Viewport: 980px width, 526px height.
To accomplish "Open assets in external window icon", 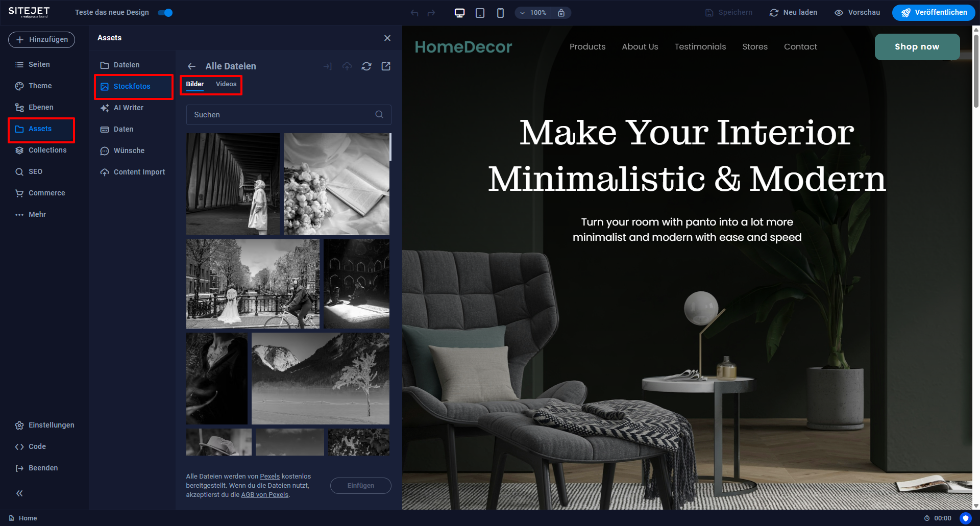I will 386,66.
